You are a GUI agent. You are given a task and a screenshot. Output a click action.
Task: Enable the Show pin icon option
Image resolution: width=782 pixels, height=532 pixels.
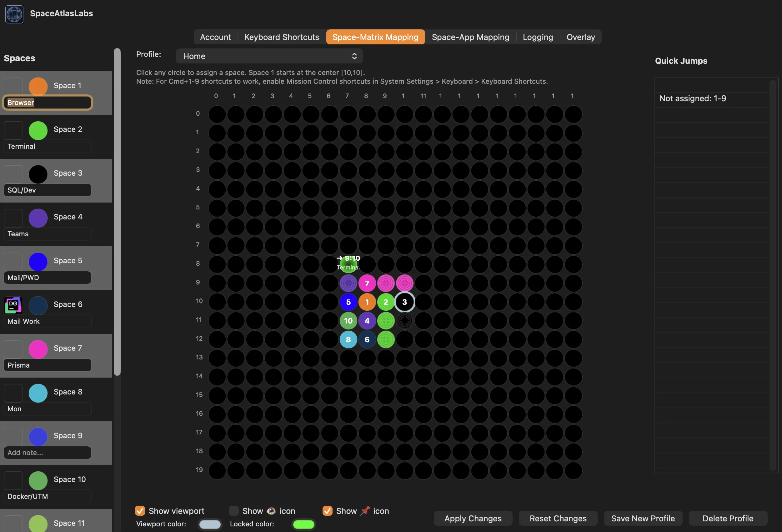327,510
